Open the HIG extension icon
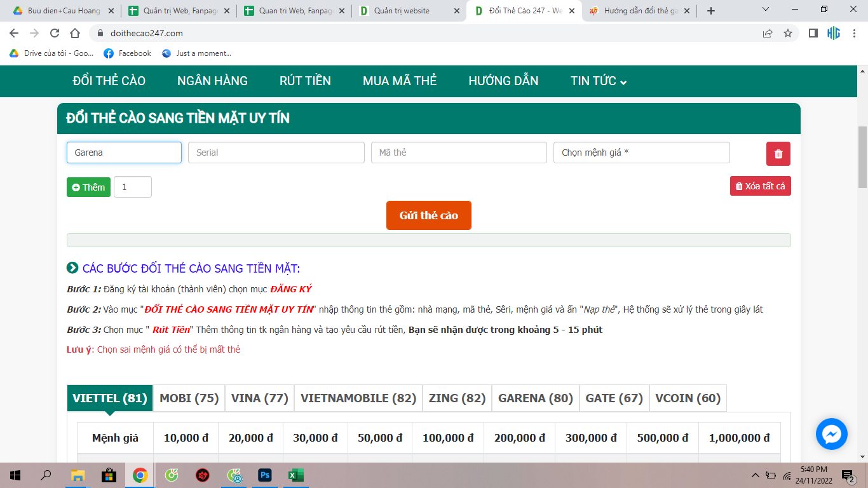 833,33
